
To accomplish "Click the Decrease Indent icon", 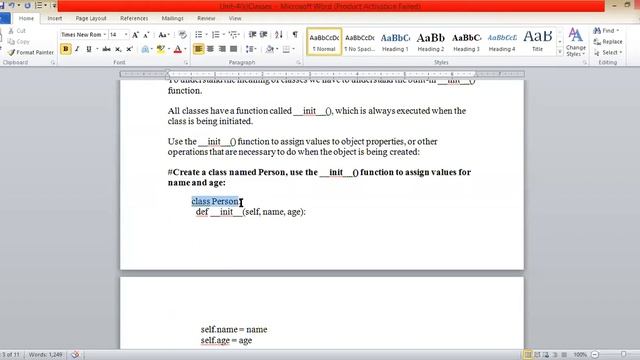I will [x=252, y=34].
